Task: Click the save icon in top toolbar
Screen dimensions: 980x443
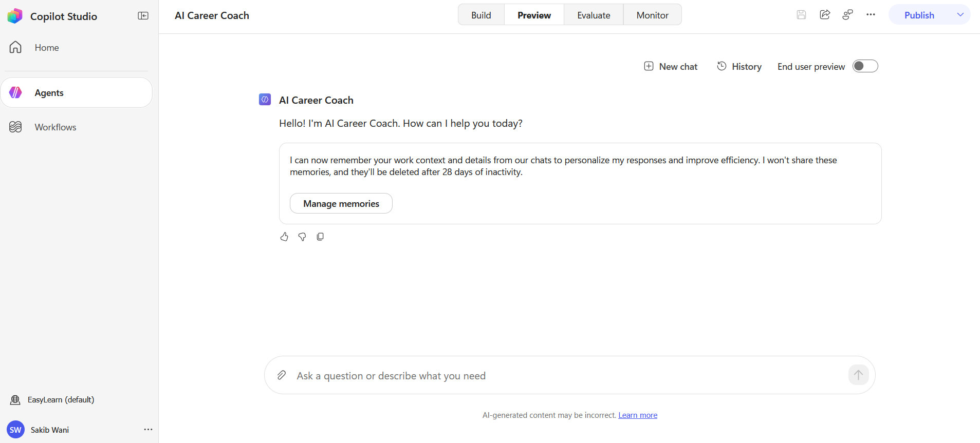Action: (801, 15)
